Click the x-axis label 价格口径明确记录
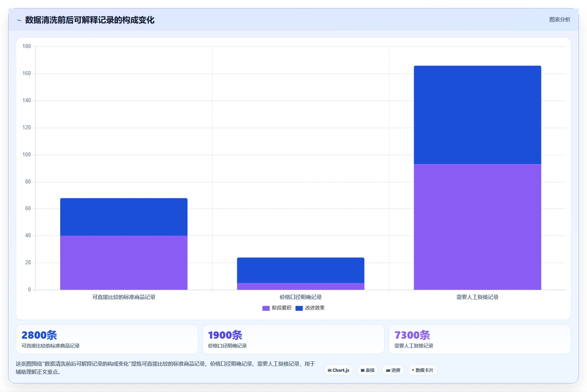This screenshot has height=392, width=587. [x=301, y=297]
